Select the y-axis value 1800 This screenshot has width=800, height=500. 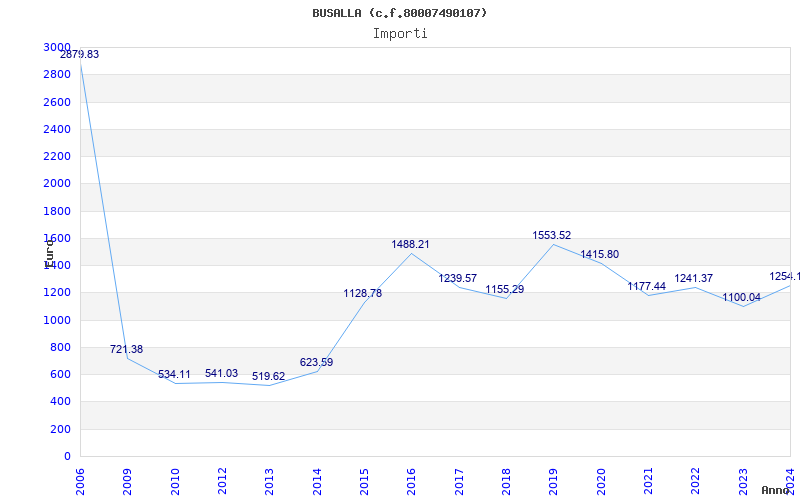[x=57, y=211]
